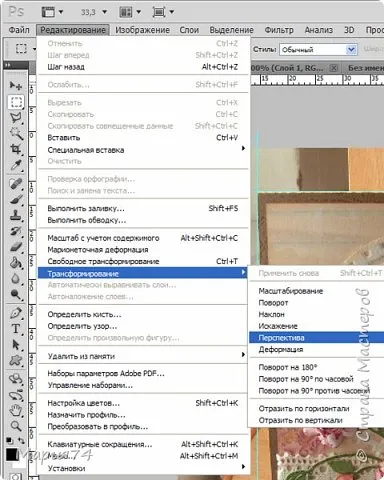Select the Move tool
This screenshot has height=480, width=384.
click(x=15, y=86)
